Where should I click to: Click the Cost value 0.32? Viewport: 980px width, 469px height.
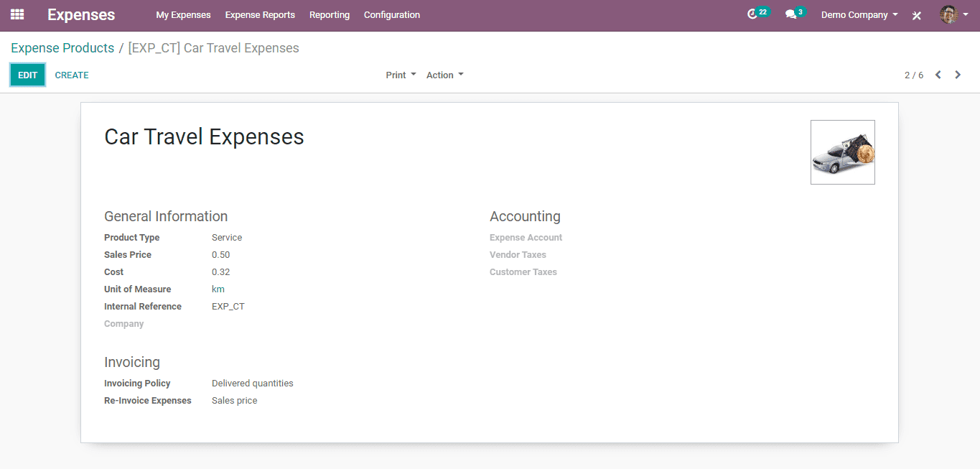[x=221, y=272]
